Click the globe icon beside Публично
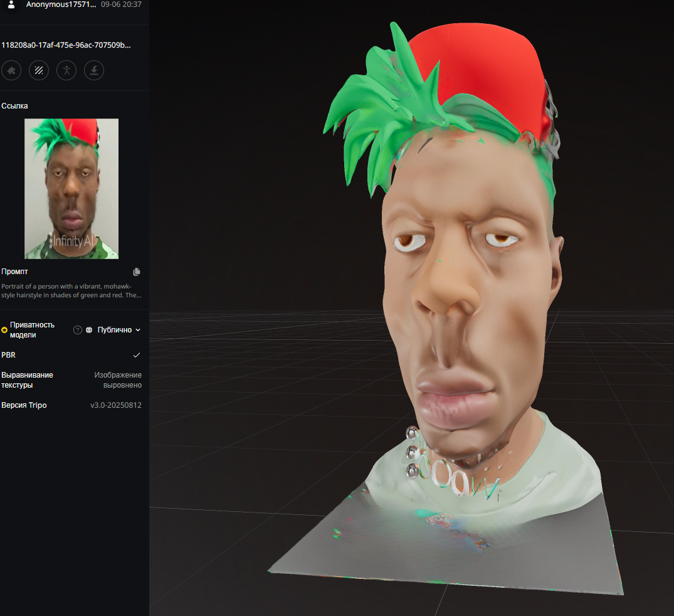 [89, 330]
